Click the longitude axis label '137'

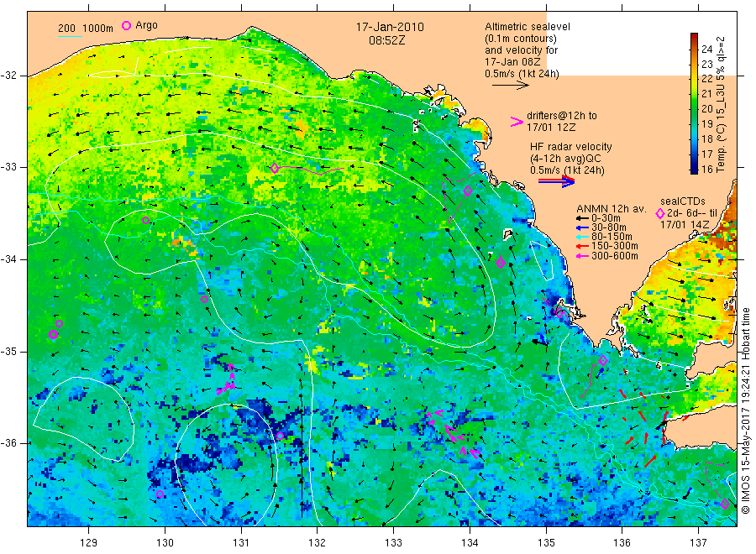[x=698, y=543]
